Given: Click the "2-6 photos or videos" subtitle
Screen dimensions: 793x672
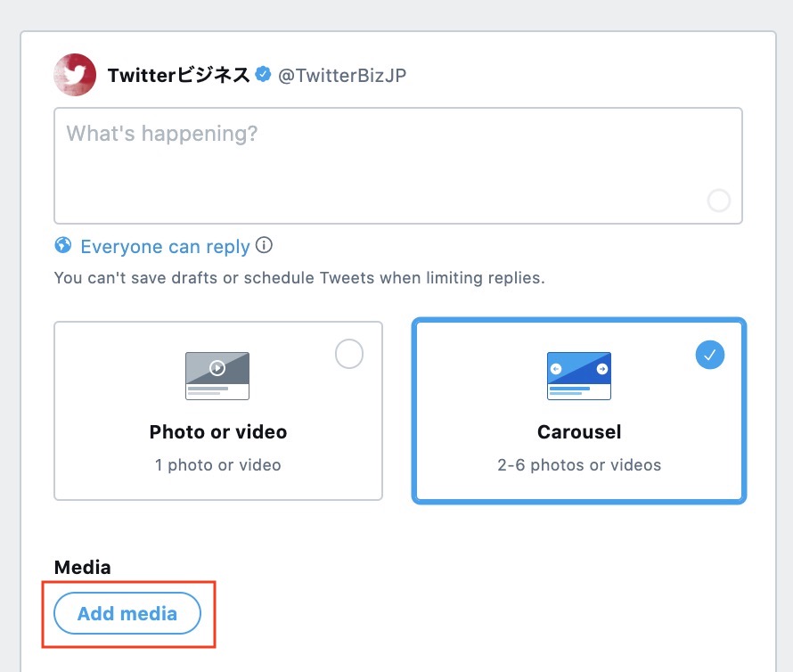Looking at the screenshot, I should pyautogui.click(x=579, y=464).
